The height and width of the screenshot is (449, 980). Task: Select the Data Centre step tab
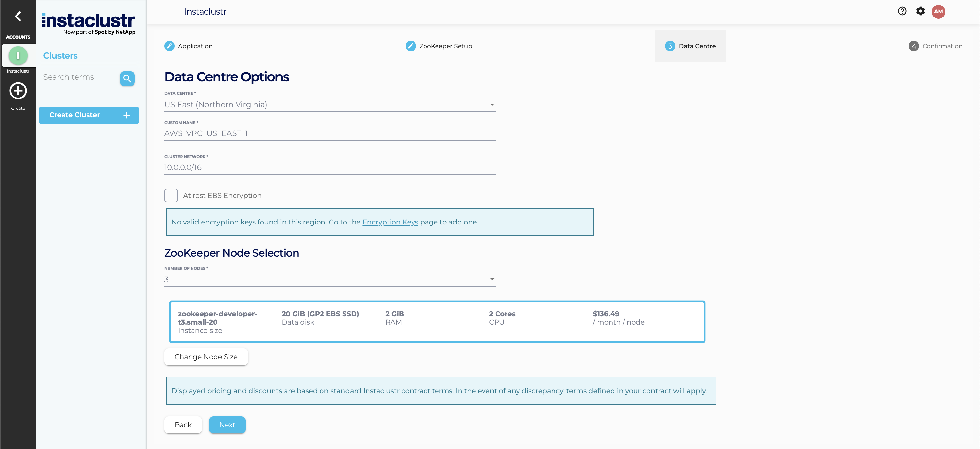[x=690, y=46]
